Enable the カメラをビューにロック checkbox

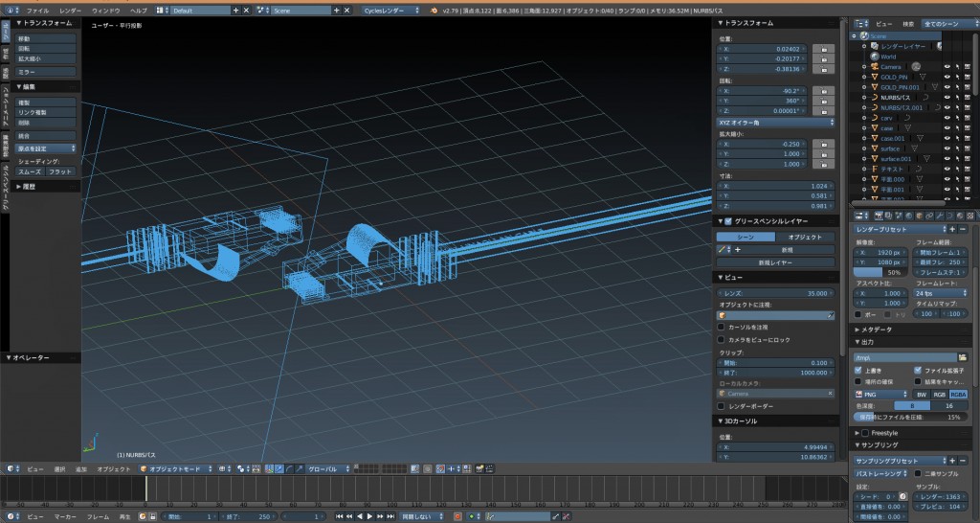pyautogui.click(x=722, y=340)
